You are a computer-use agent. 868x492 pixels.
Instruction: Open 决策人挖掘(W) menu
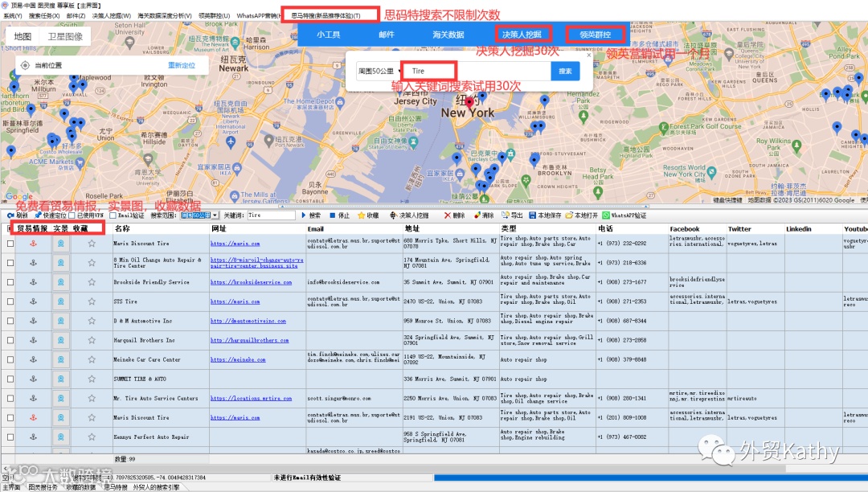(x=111, y=15)
